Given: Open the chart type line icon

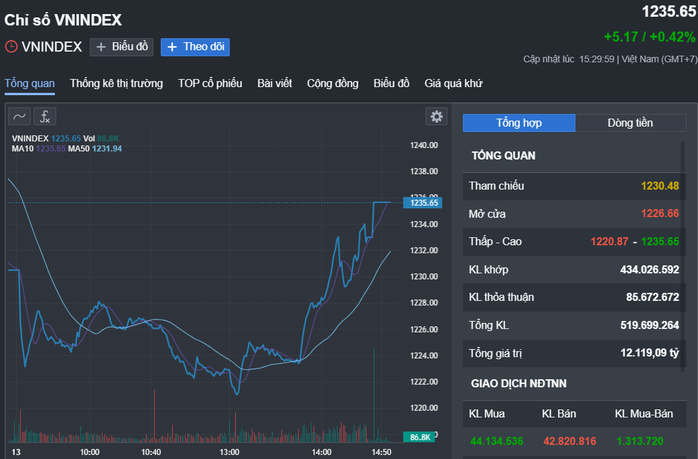Looking at the screenshot, I should pos(19,117).
